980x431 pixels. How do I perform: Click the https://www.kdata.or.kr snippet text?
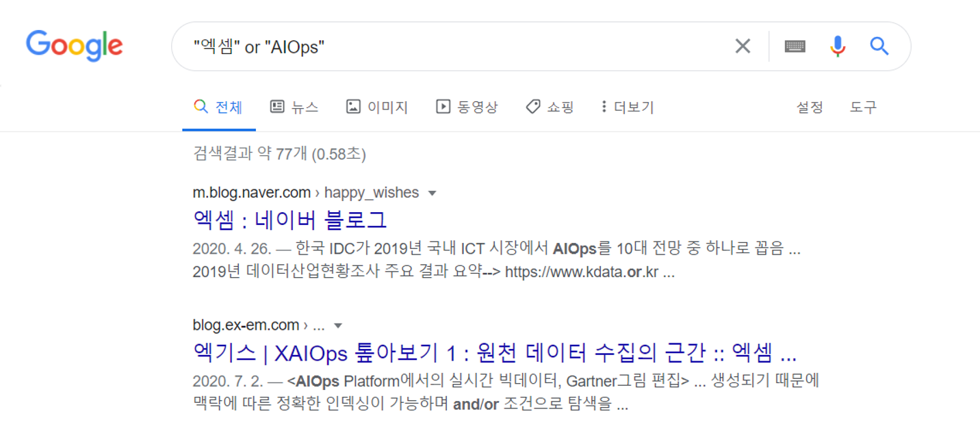pos(582,272)
